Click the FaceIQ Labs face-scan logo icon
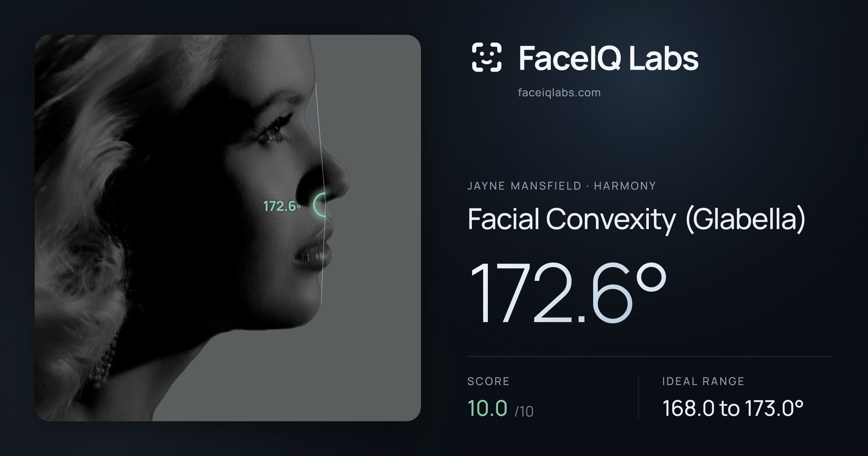This screenshot has height=456, width=868. click(486, 57)
